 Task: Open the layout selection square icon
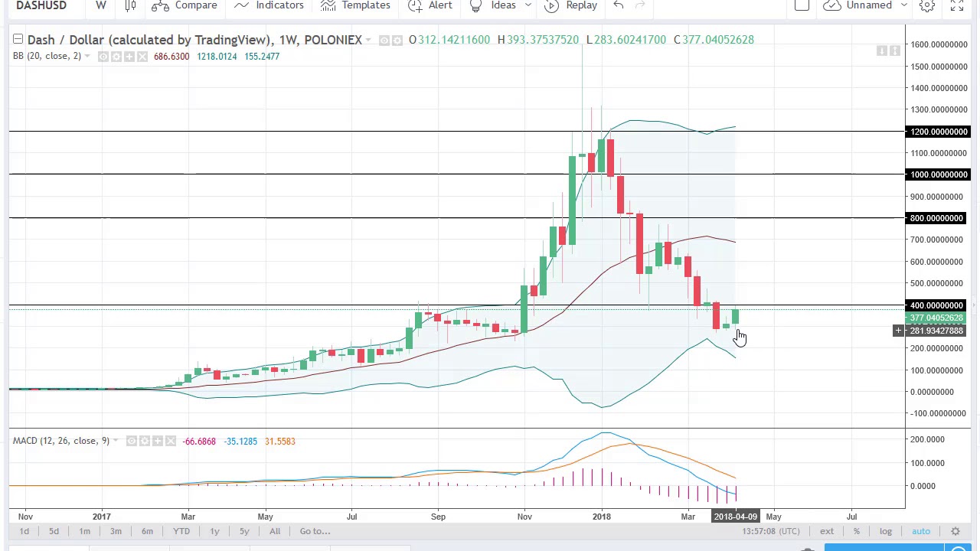tap(802, 5)
